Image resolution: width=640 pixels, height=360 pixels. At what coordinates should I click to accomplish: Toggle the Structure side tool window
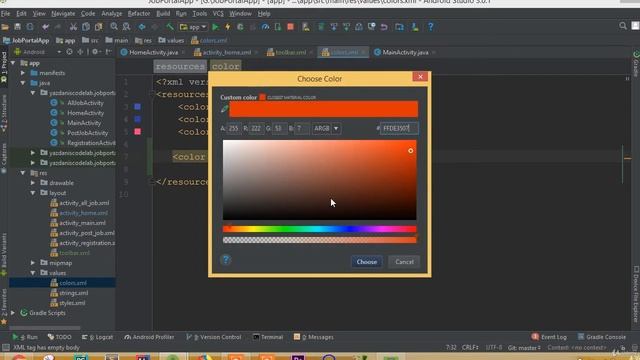click(4, 113)
